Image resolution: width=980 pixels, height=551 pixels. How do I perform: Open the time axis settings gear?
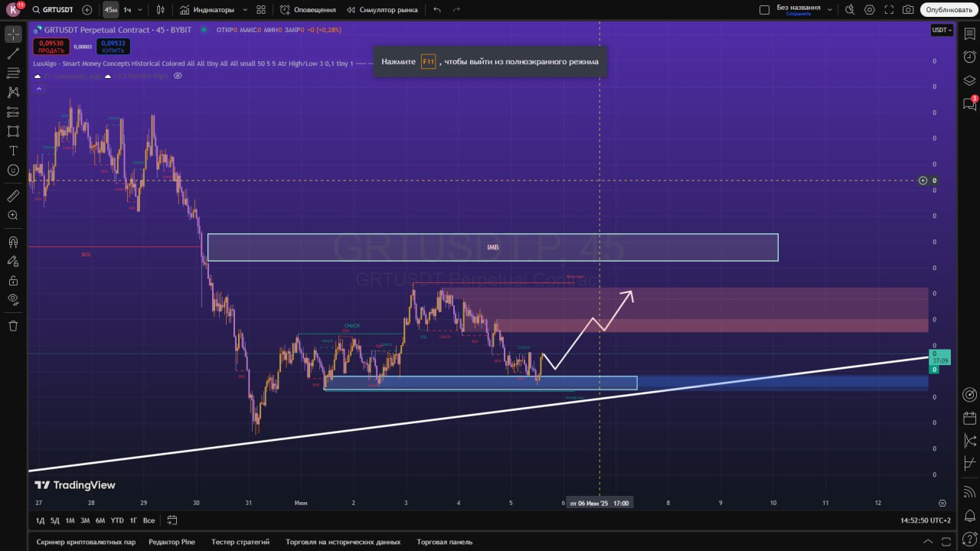[x=942, y=503]
